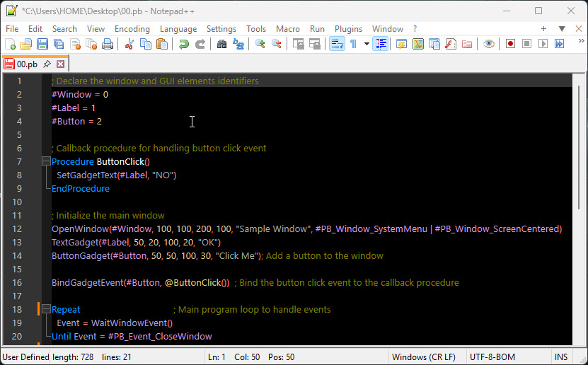Click the Stop Recording macro button
This screenshot has width=588, height=365.
tap(526, 45)
